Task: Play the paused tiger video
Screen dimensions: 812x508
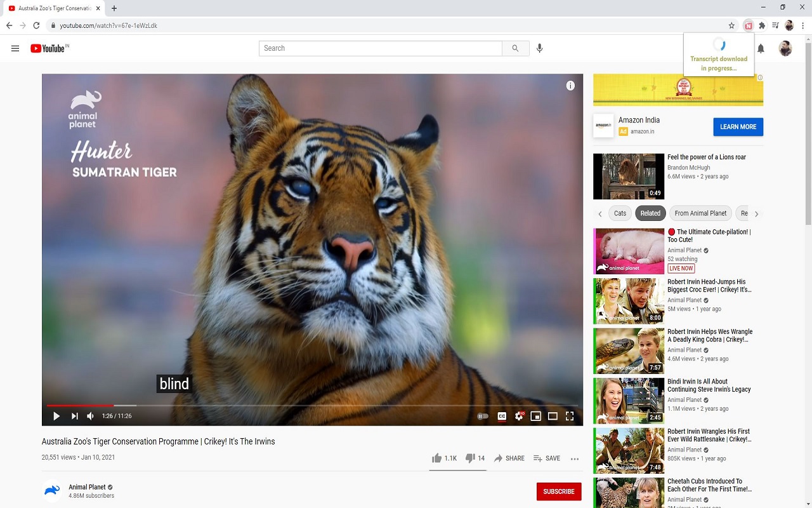Action: (56, 416)
